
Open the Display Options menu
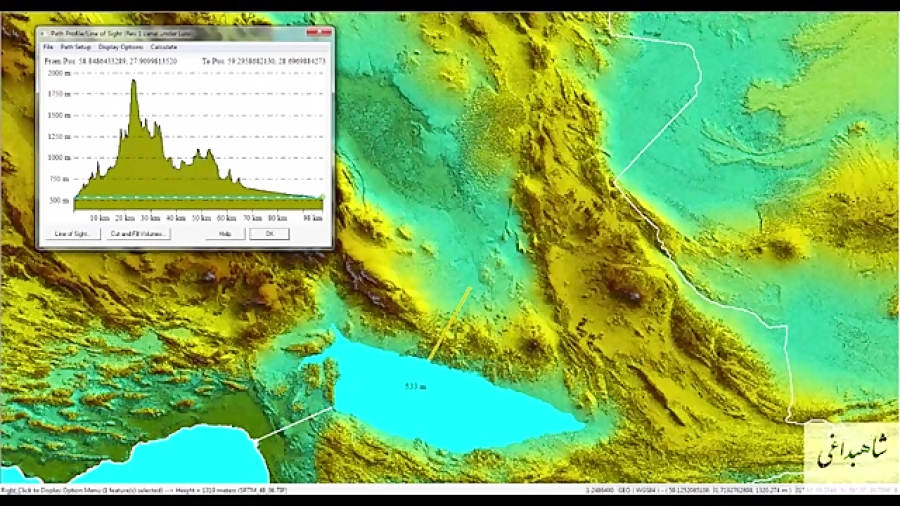click(121, 47)
